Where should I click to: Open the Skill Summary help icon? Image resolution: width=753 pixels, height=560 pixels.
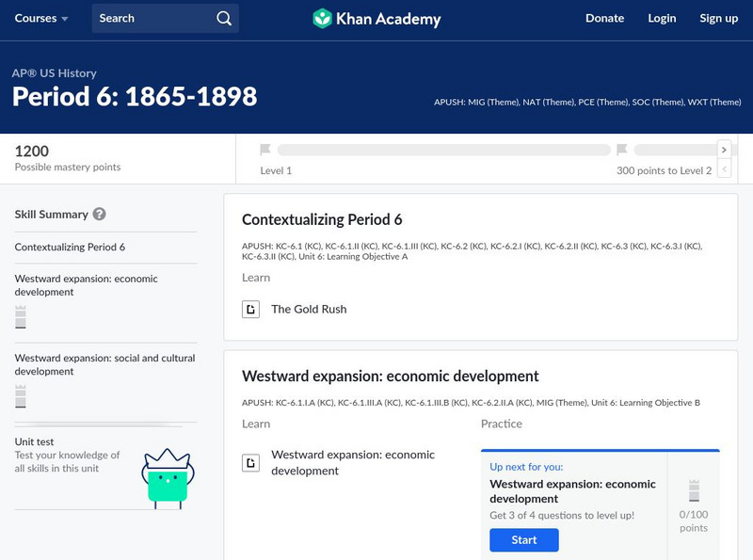(x=100, y=214)
